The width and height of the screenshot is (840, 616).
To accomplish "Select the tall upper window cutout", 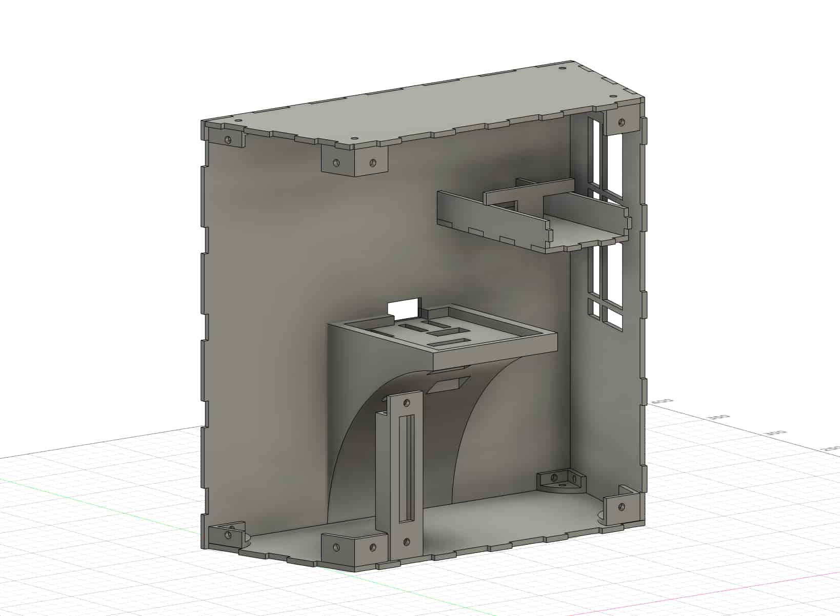I will pos(596,154).
